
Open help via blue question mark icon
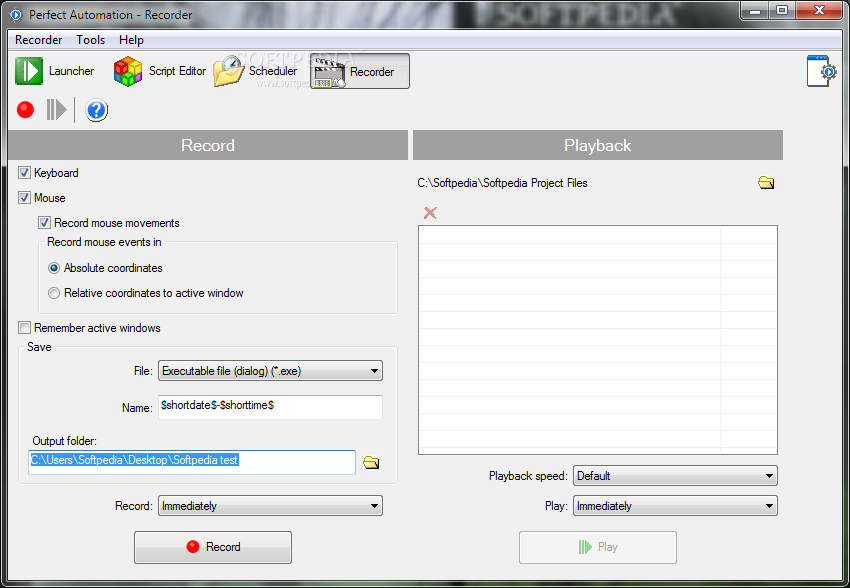96,110
